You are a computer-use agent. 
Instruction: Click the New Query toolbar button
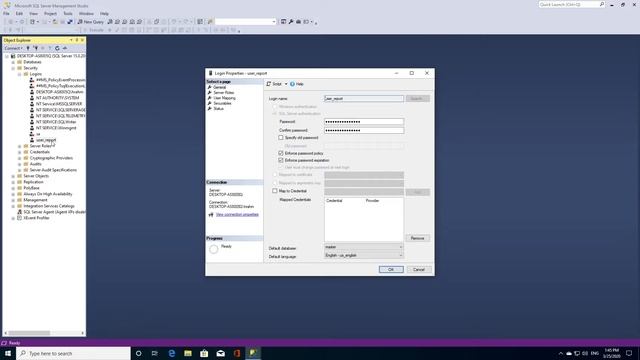(x=91, y=22)
